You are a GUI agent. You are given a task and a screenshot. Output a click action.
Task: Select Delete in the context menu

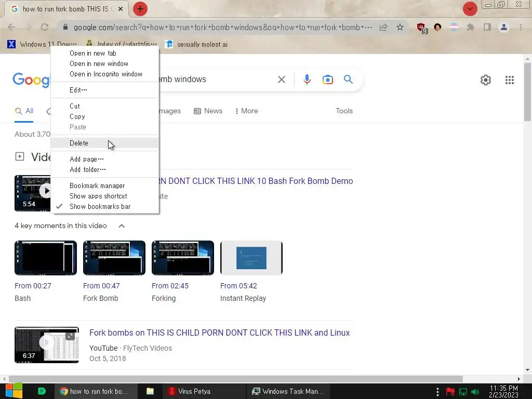click(x=105, y=143)
